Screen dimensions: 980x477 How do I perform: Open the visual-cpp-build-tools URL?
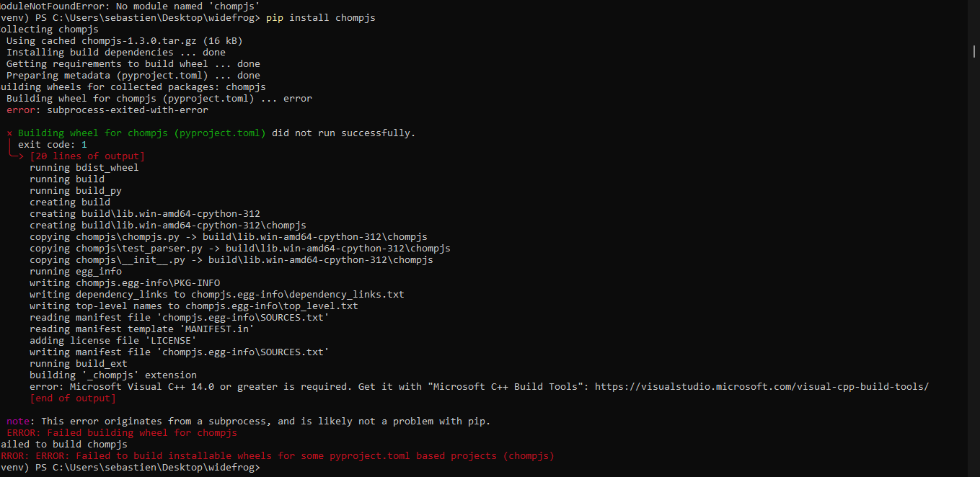coord(762,387)
